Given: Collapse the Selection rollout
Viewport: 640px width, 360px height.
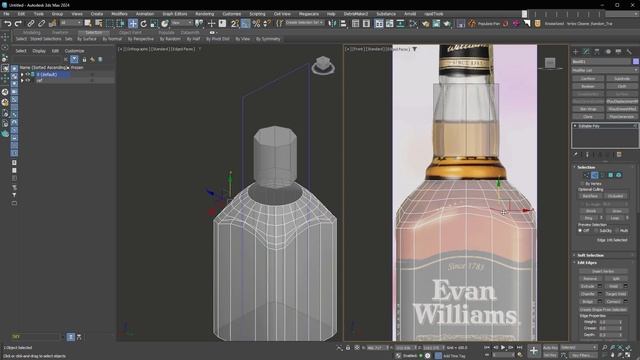Looking at the screenshot, I should 586,167.
